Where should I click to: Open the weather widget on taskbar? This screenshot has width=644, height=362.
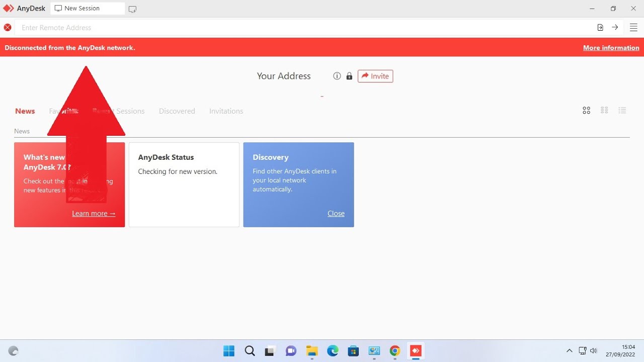(x=14, y=351)
